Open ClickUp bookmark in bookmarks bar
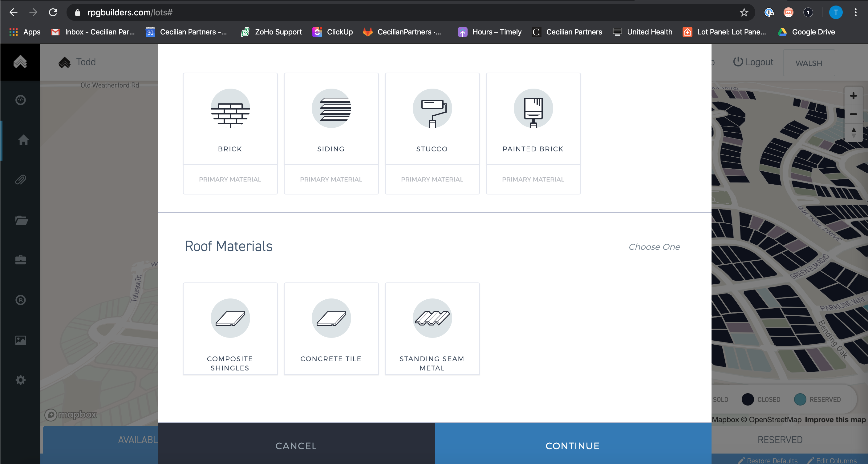Image resolution: width=868 pixels, height=464 pixels. 333,32
